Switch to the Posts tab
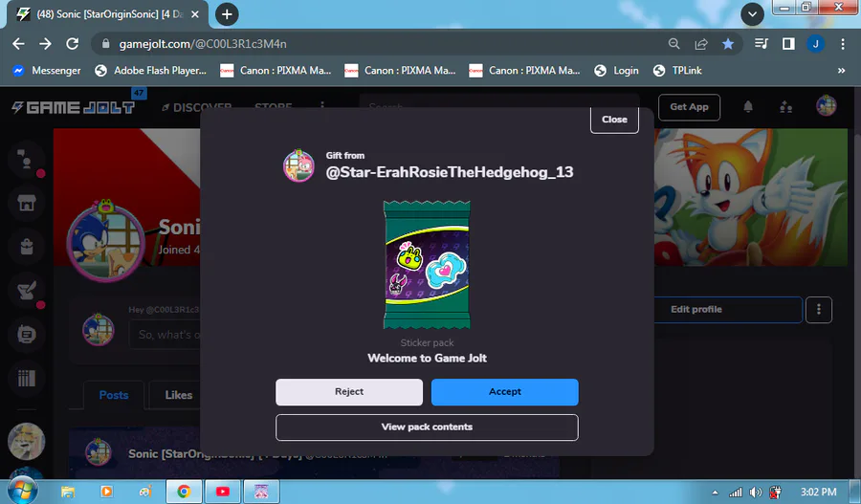861x504 pixels. pyautogui.click(x=114, y=395)
